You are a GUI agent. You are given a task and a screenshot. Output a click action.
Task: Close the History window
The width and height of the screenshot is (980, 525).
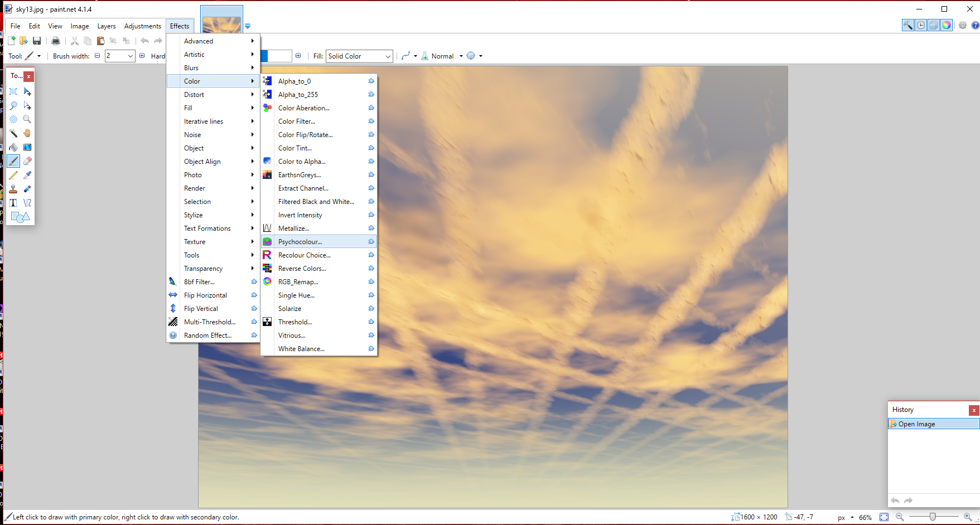pyautogui.click(x=974, y=410)
